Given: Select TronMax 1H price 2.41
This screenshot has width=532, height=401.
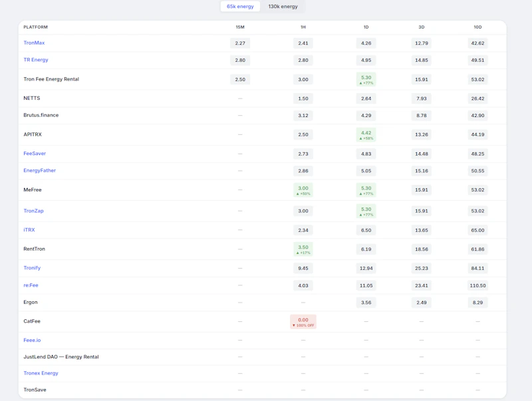Looking at the screenshot, I should (x=303, y=43).
